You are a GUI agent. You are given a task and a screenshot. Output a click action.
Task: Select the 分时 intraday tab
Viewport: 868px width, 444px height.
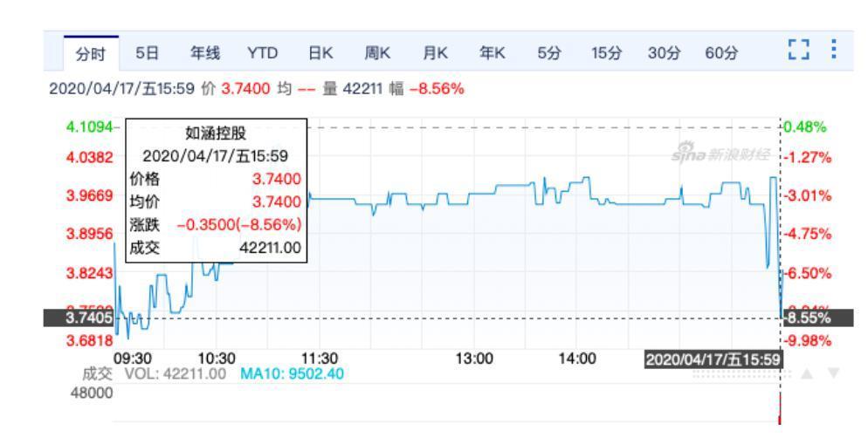click(91, 54)
